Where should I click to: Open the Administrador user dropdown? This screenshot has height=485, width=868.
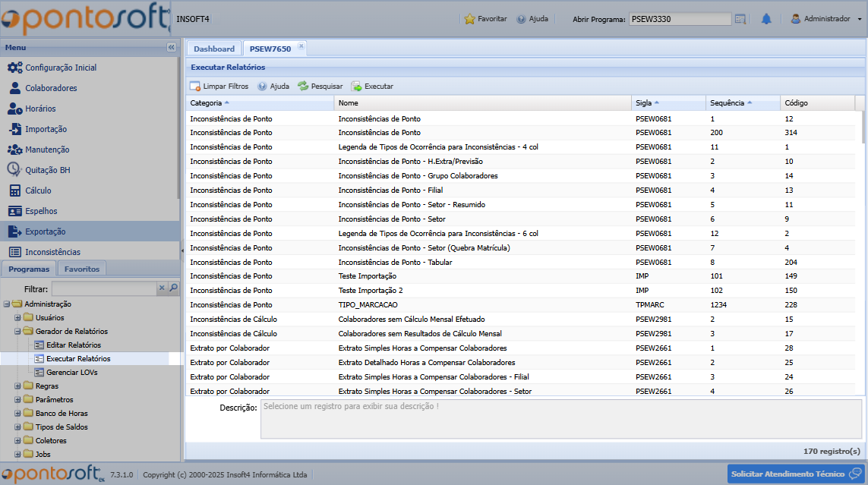pyautogui.click(x=827, y=19)
